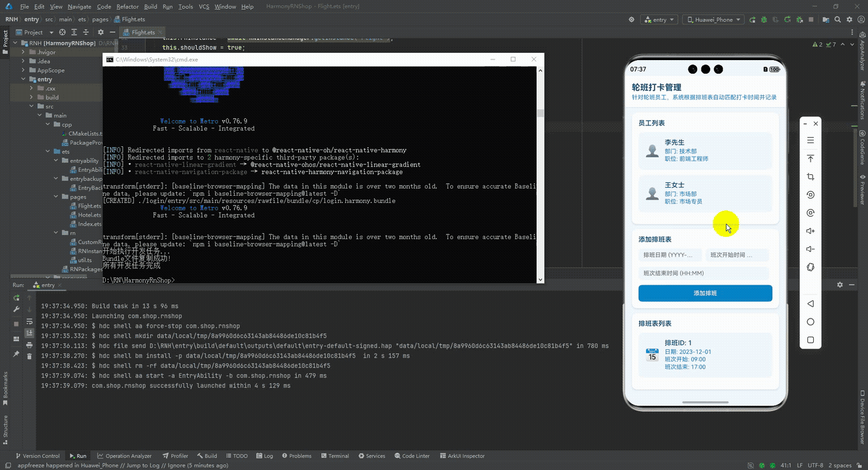Screen dimensions: 868x470
Task: Click the blue 添加排班 button in the emulator
Action: (x=705, y=293)
